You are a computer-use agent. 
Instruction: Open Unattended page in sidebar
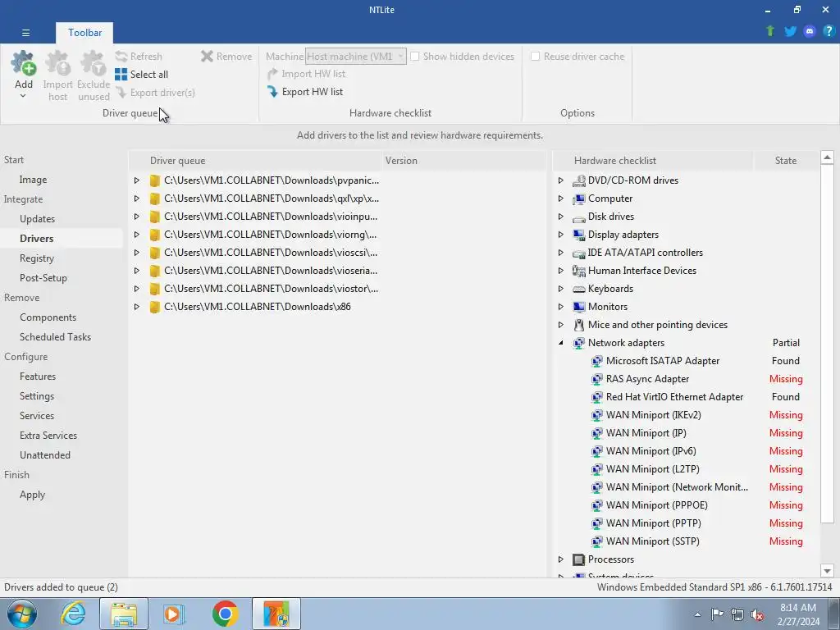click(x=45, y=454)
